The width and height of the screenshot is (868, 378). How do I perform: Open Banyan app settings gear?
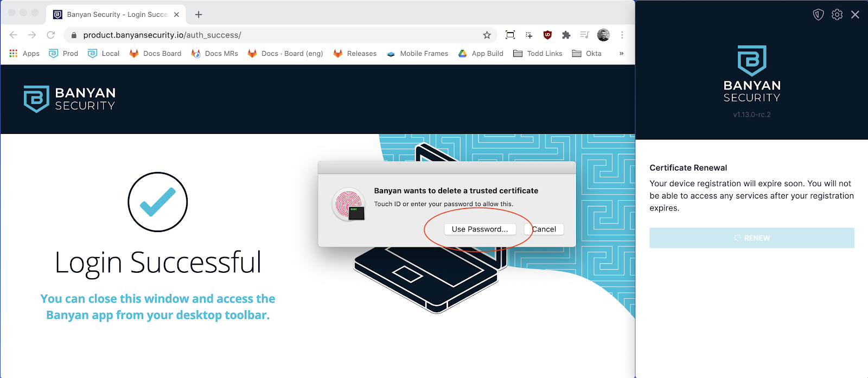click(x=837, y=15)
